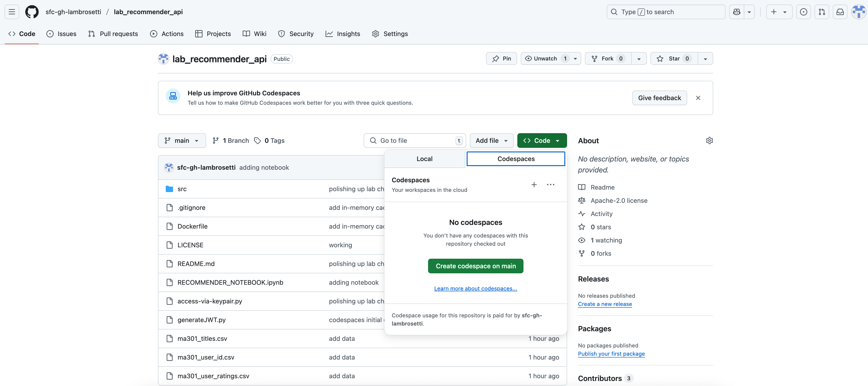Open generateJWT.py file
The width and height of the screenshot is (868, 386).
click(202, 320)
